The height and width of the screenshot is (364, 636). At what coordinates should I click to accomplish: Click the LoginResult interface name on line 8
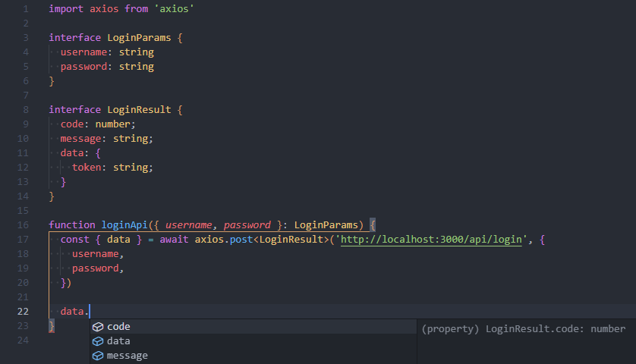pyautogui.click(x=139, y=110)
